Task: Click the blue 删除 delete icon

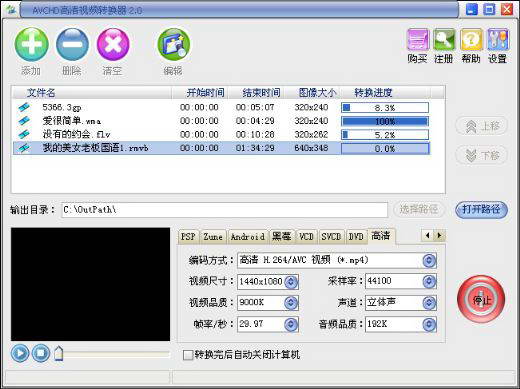Action: pos(72,44)
